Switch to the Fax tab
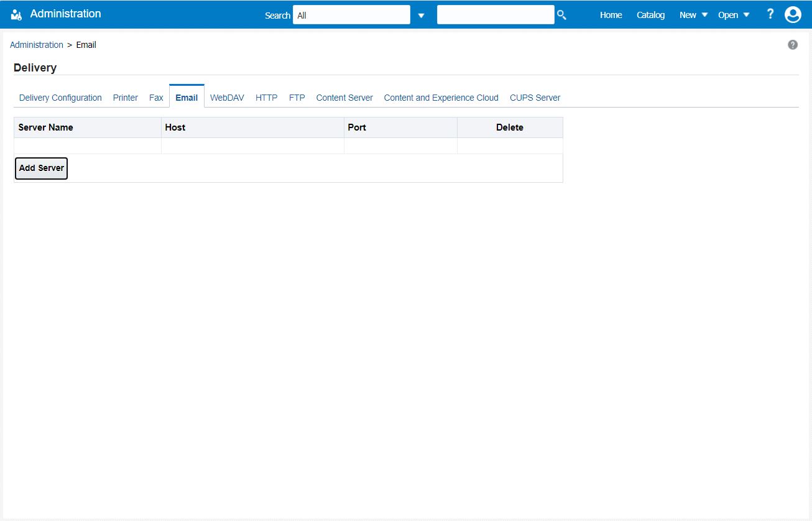Screen dimensions: 812x521 coord(156,98)
